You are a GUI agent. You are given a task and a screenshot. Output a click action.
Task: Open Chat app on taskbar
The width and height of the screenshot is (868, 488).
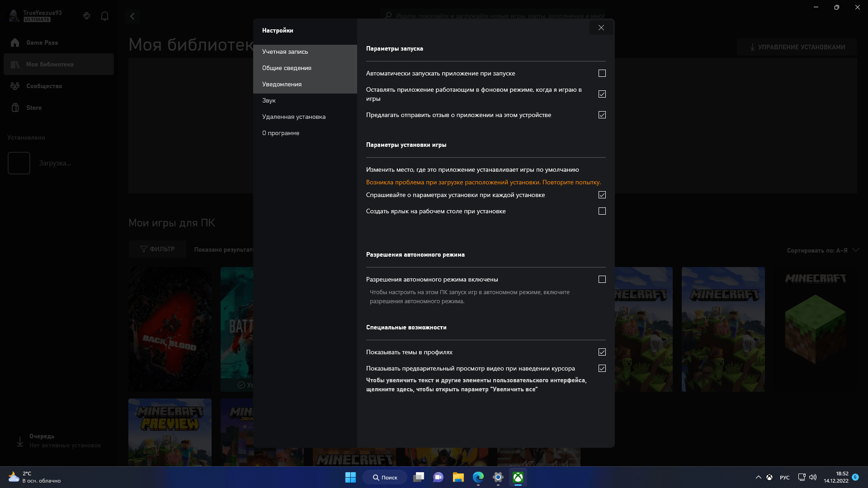(439, 477)
